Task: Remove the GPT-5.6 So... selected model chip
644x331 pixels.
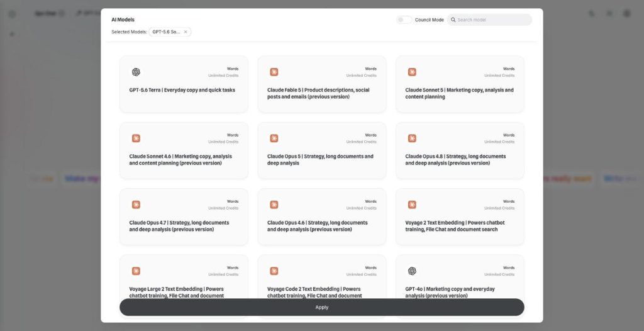Action: tap(186, 31)
